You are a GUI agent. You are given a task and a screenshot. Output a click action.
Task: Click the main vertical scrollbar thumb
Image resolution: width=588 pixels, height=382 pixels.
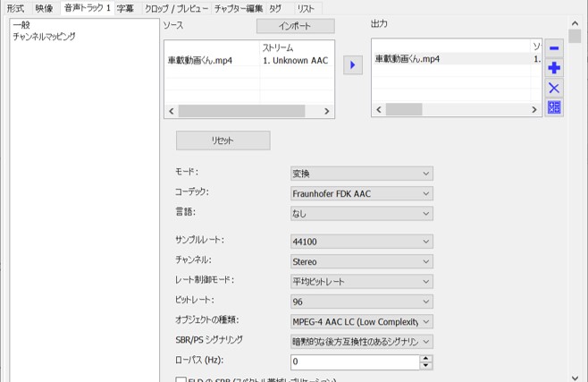(x=575, y=37)
